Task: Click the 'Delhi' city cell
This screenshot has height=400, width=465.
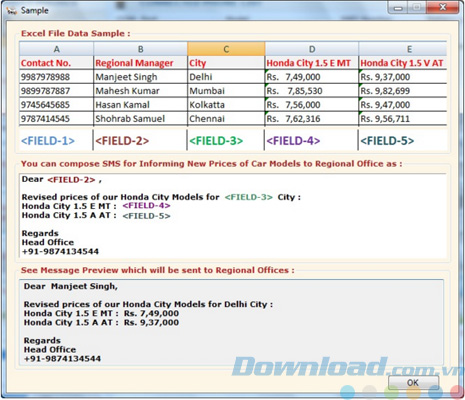Action: click(x=226, y=77)
